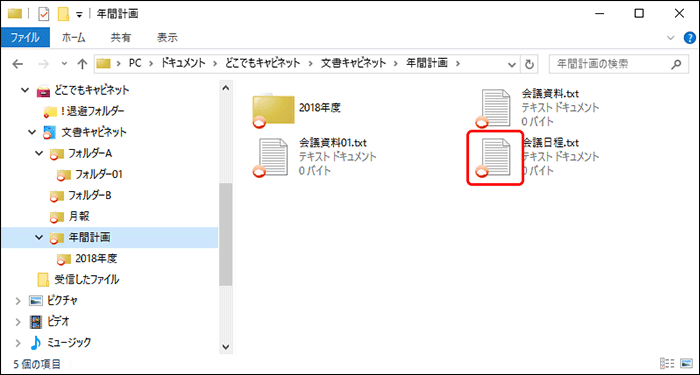Expand the ピクチャ tree node
This screenshot has width=700, height=375.
point(18,301)
